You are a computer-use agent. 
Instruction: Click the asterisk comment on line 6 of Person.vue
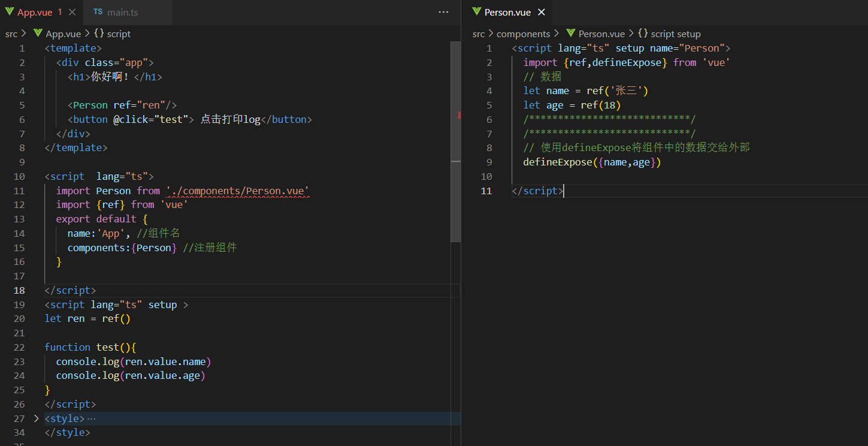point(609,119)
